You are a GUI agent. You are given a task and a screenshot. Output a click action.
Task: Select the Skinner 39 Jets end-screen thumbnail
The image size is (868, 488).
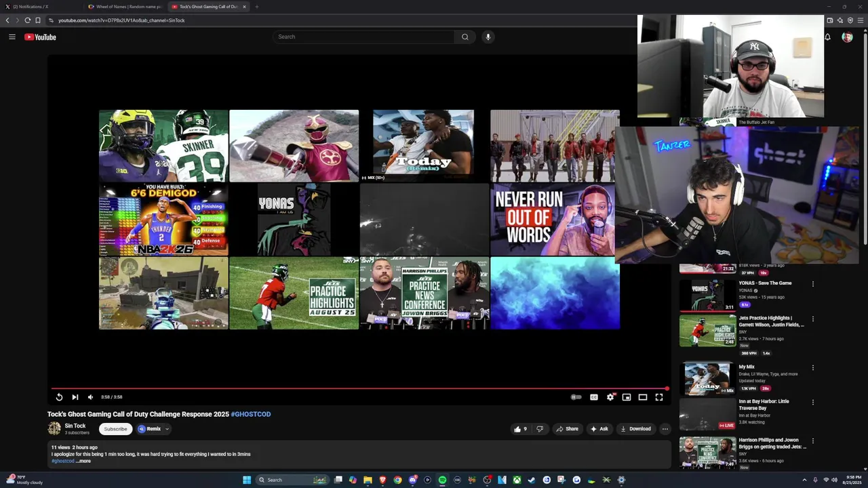(x=163, y=146)
